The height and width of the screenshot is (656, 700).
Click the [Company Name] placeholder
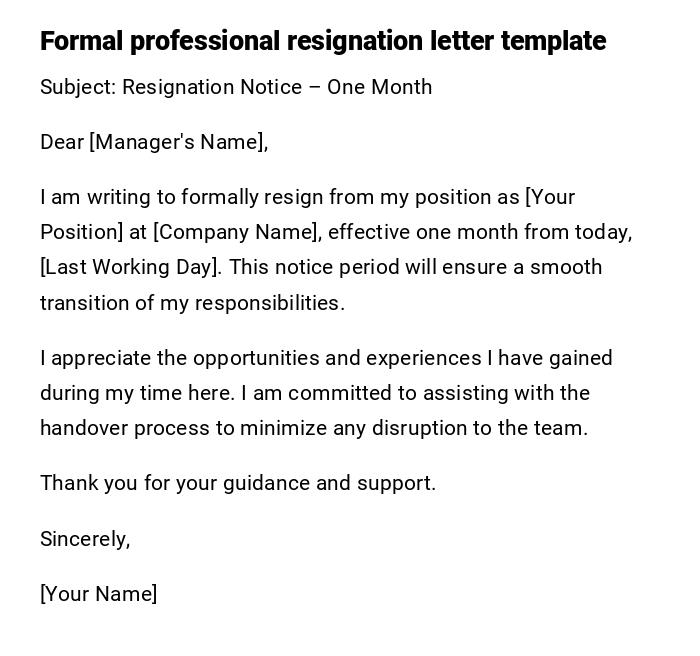236,232
